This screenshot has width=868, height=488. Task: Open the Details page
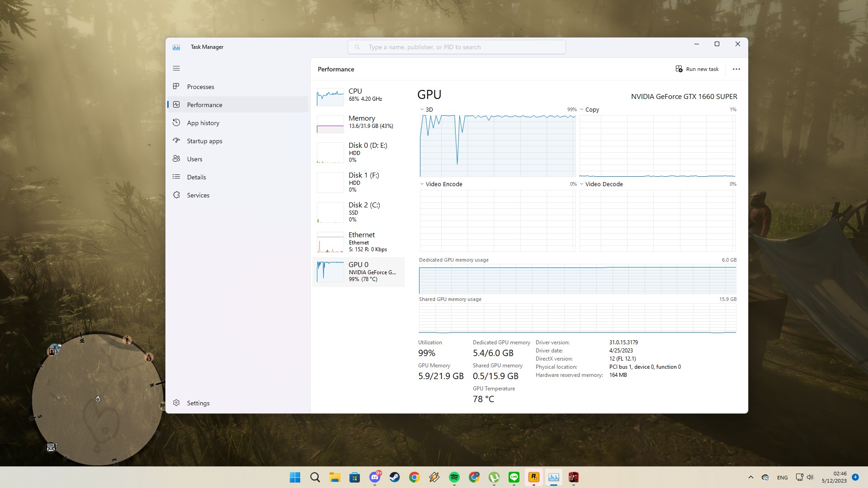(238, 177)
